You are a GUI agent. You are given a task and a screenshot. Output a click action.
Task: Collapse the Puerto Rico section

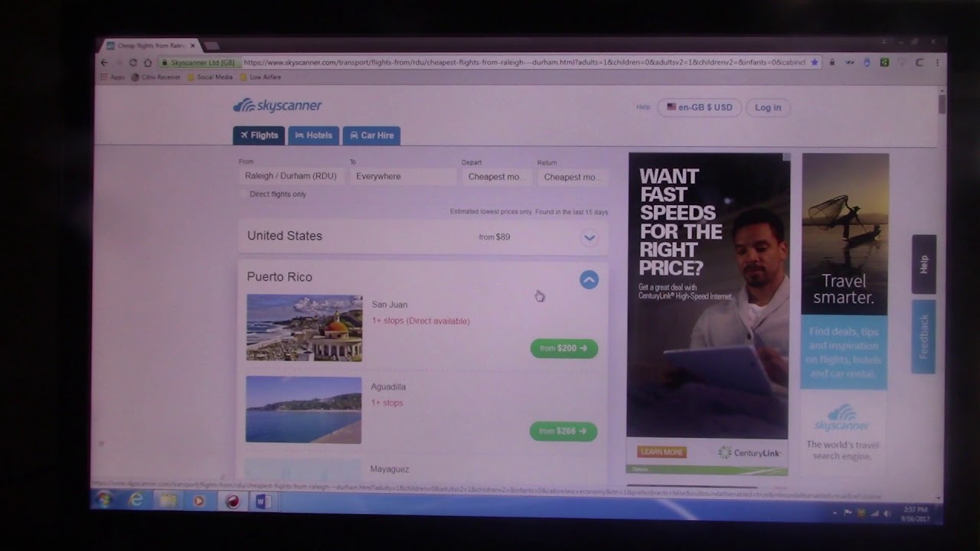[x=589, y=280]
